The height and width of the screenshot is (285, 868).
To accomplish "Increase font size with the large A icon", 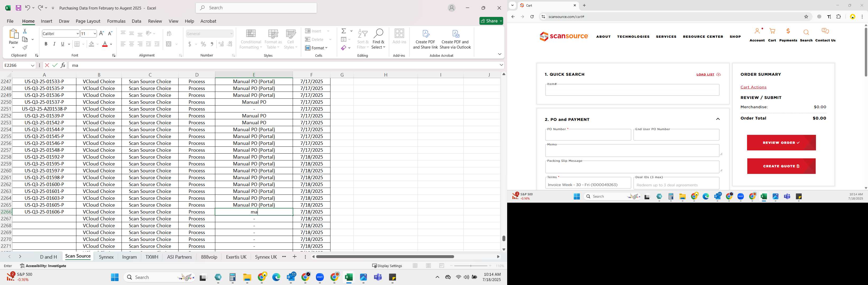I will click(x=101, y=33).
